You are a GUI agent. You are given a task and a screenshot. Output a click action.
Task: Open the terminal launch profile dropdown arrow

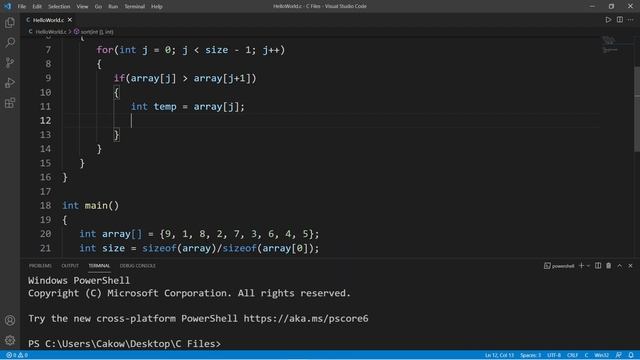(x=588, y=266)
